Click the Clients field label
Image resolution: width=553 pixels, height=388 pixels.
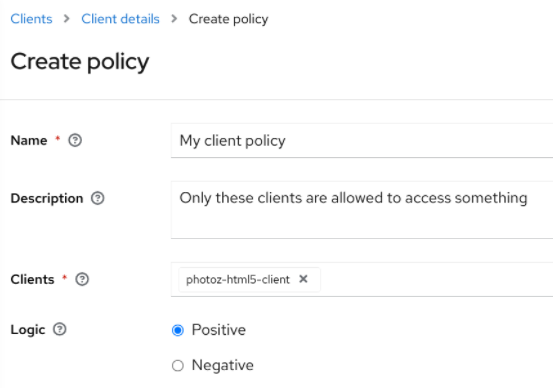click(32, 279)
